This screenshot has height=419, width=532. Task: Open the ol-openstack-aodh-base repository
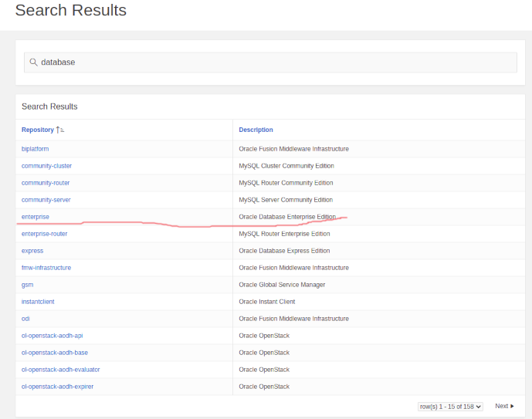pos(55,353)
